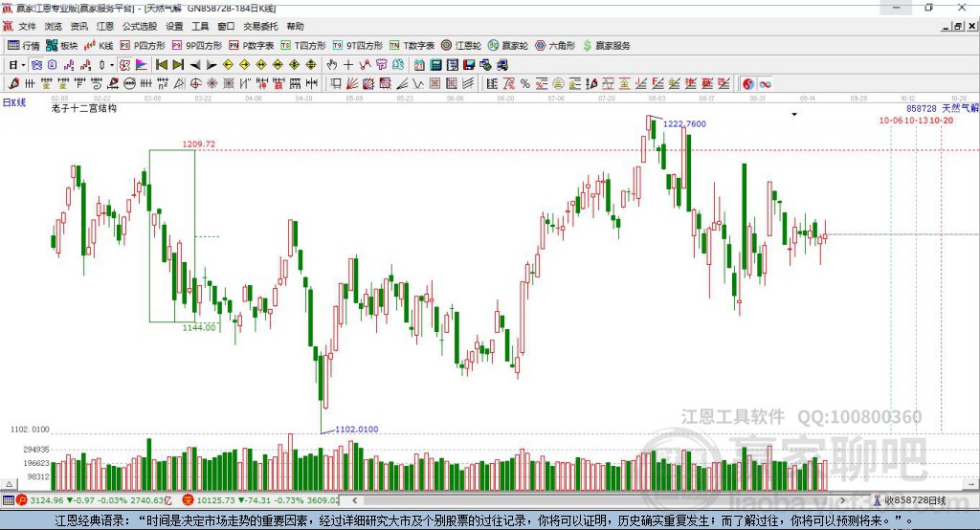980x530 pixels.
Task: Click the 1209.72 red price label
Action: (x=199, y=144)
